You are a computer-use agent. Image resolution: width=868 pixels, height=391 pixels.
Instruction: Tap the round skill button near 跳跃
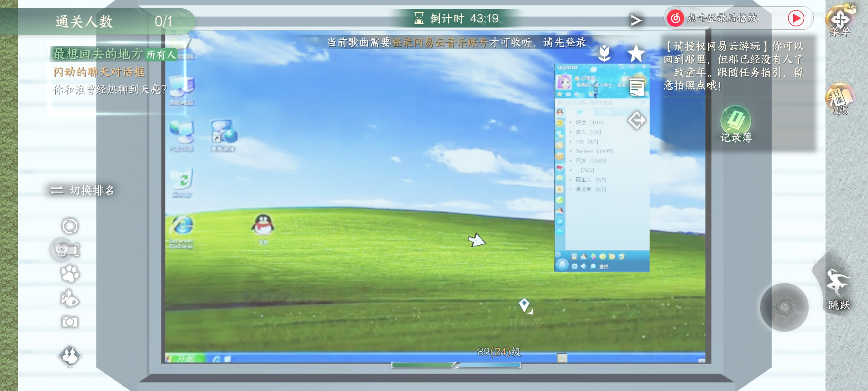point(784,307)
